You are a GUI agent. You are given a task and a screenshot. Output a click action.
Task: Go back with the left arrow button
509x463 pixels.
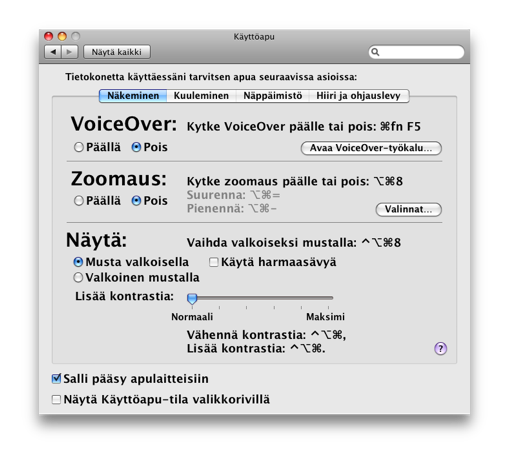tap(53, 52)
